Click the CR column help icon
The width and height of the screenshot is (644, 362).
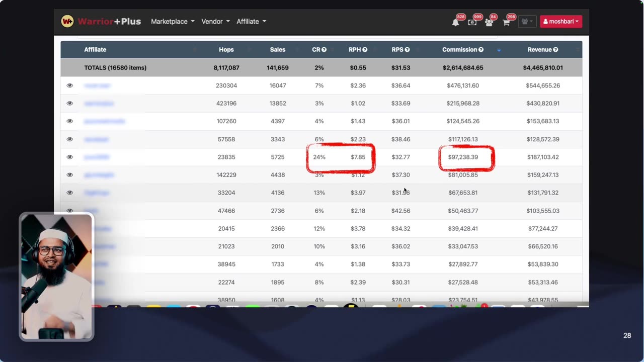(x=324, y=50)
